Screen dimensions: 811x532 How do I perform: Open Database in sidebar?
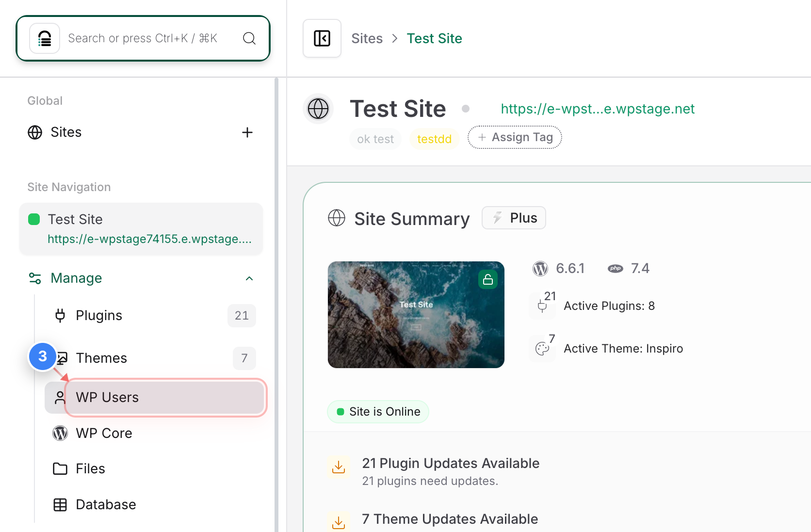point(106,504)
